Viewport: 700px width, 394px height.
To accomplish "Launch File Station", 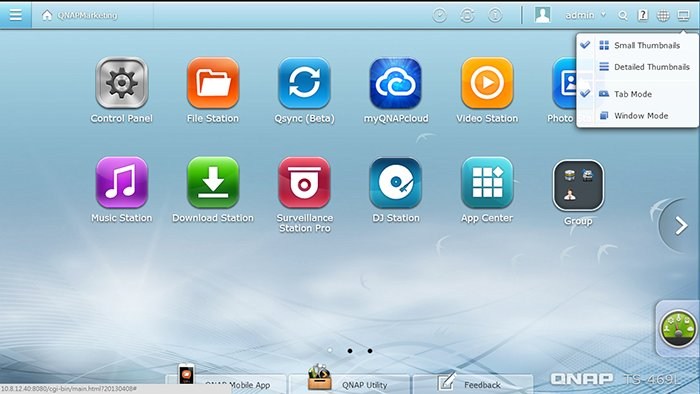I will [213, 83].
